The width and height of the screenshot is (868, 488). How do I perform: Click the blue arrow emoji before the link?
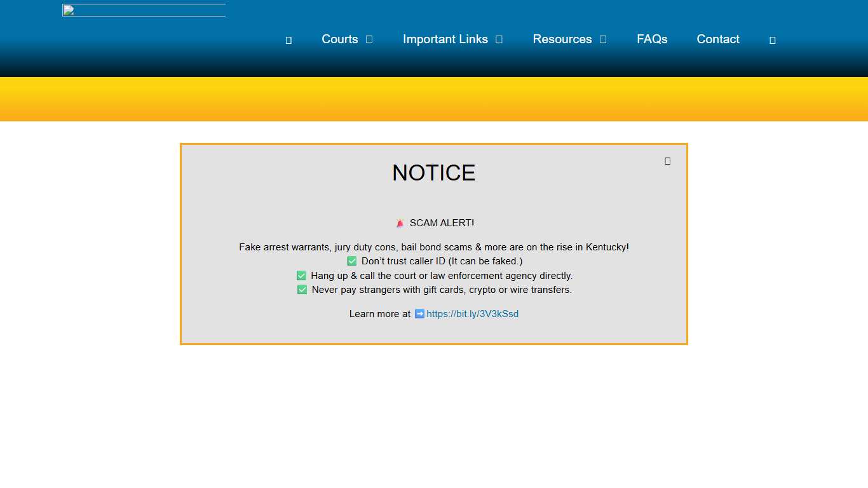419,314
